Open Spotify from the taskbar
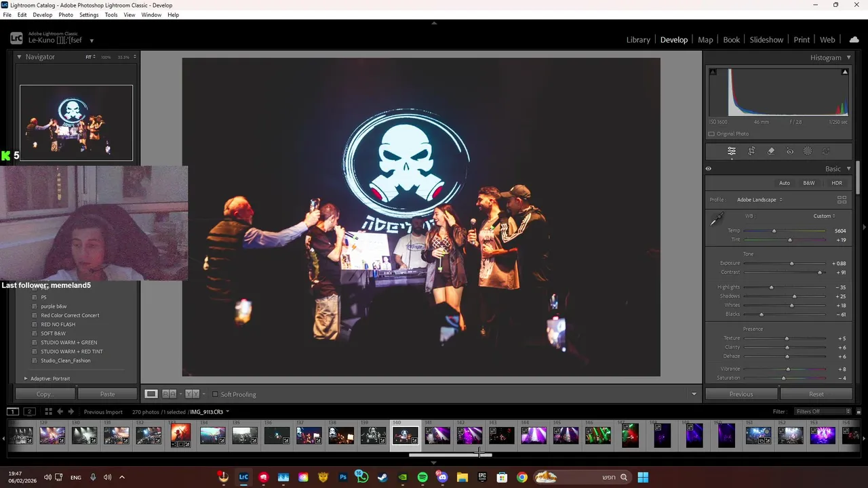Viewport: 868px width, 488px height. point(422,477)
